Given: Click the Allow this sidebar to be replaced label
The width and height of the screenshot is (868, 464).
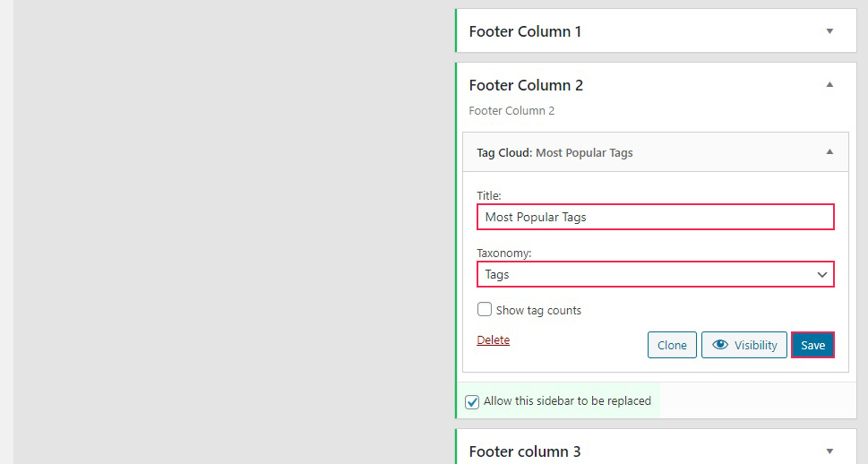Looking at the screenshot, I should coord(567,401).
